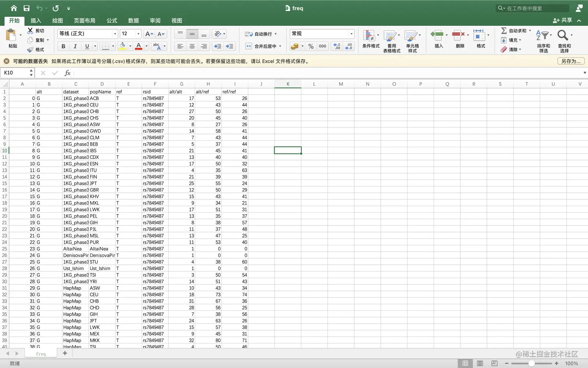Toggle bold formatting
Image resolution: width=588 pixels, height=368 pixels.
63,46
